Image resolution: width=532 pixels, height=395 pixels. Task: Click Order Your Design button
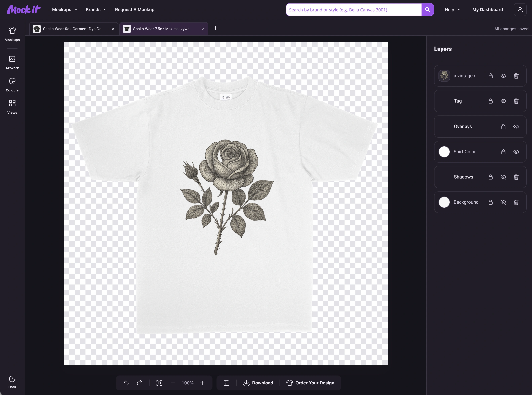pos(310,383)
